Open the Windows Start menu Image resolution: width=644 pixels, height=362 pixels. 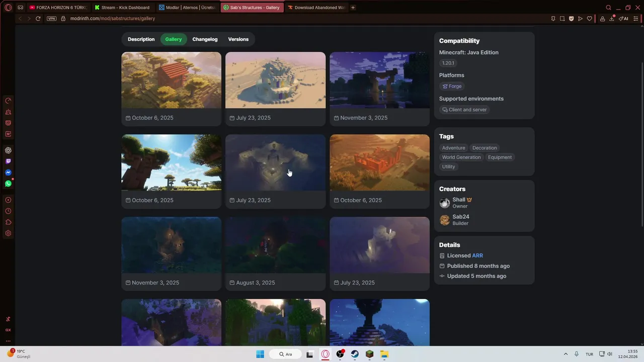[260, 354]
